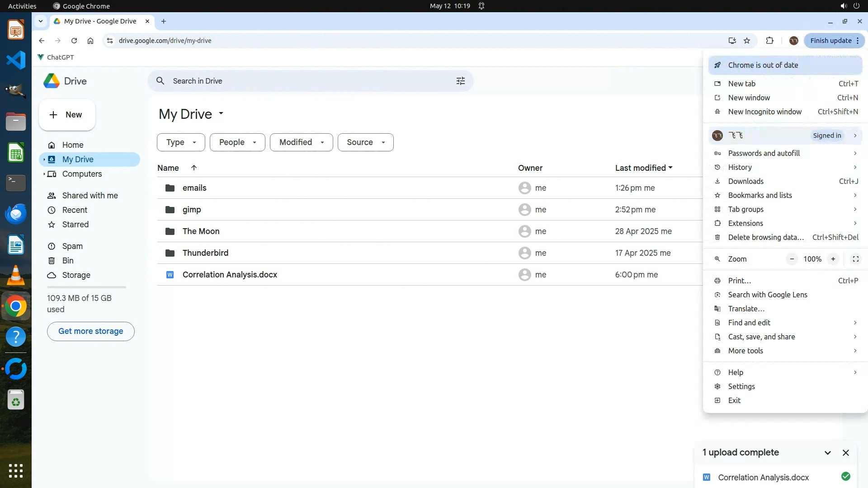Click the install app icon in address bar

pos(732,41)
